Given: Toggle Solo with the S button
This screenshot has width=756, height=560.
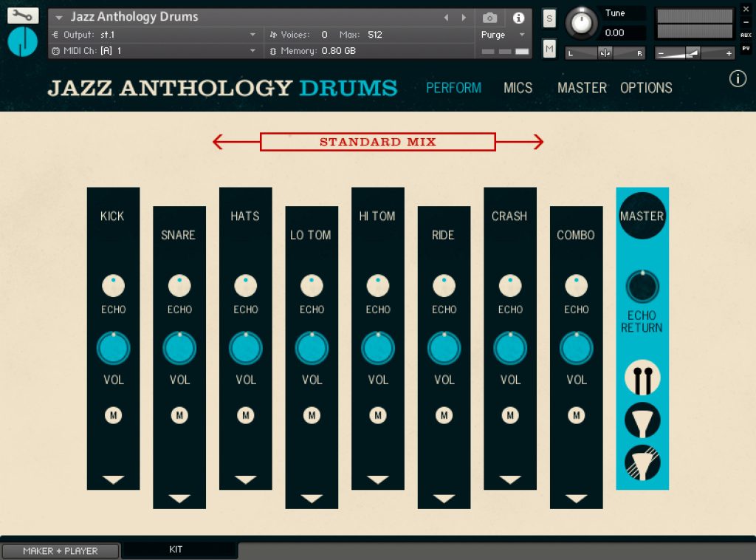Looking at the screenshot, I should [x=549, y=18].
